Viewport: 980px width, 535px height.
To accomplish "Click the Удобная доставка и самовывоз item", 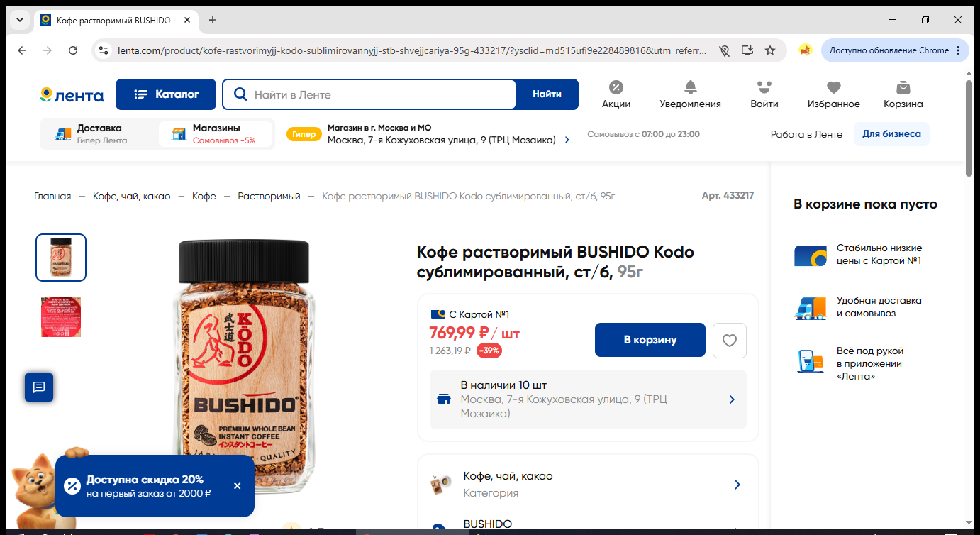I will (x=858, y=307).
